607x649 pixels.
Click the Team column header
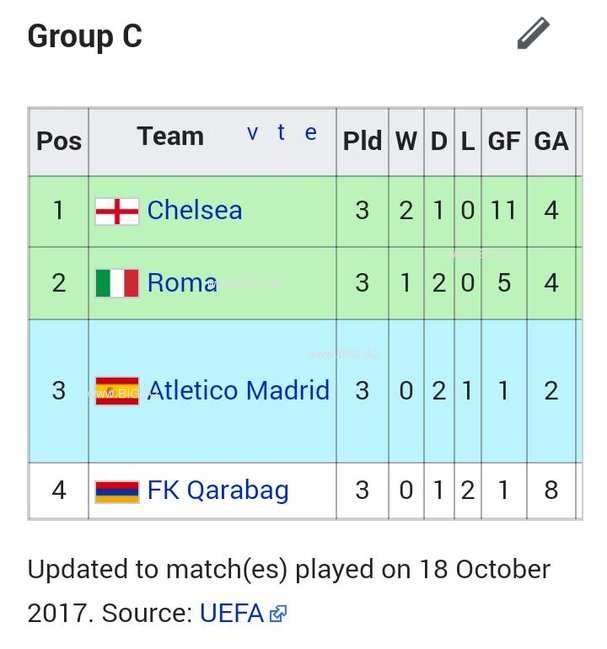[x=170, y=137]
